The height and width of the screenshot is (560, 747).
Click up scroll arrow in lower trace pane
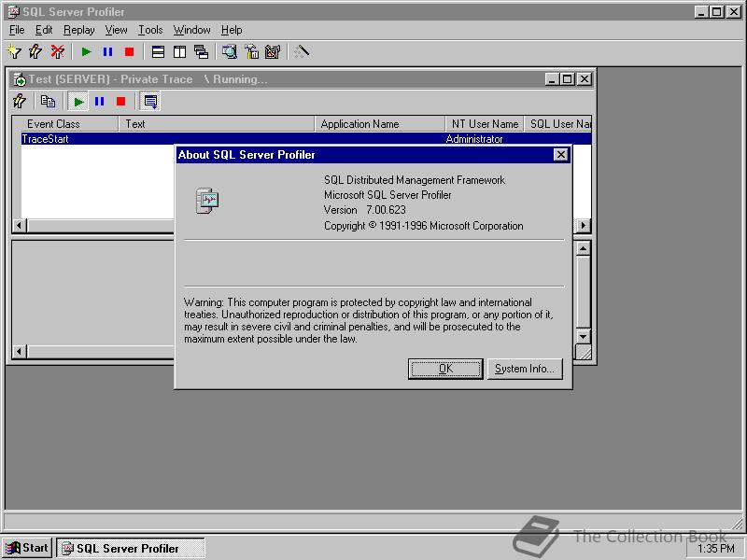pyautogui.click(x=583, y=248)
